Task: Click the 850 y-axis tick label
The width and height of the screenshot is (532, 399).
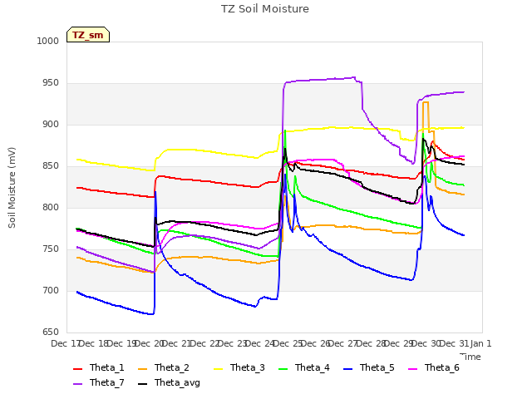Action: tap(51, 166)
